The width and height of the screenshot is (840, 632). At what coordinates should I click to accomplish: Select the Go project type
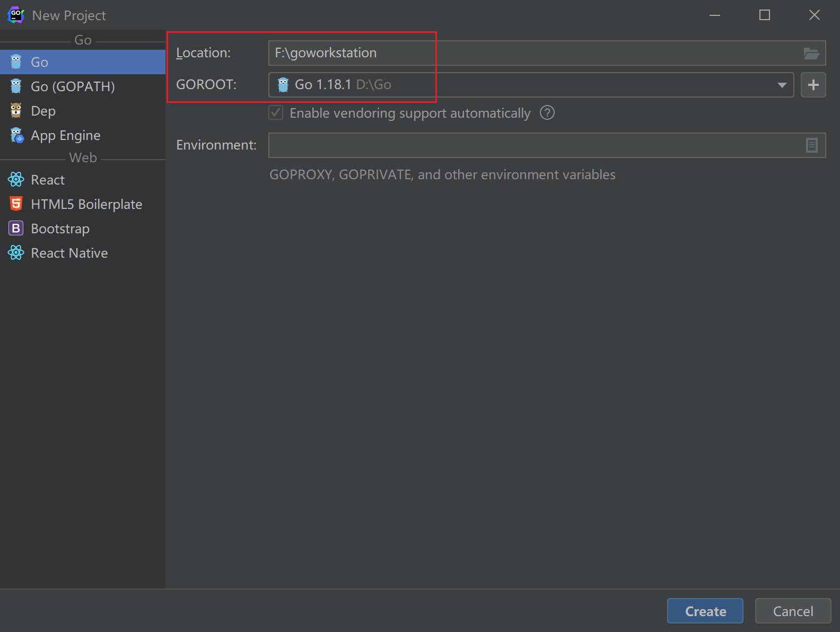coord(83,62)
